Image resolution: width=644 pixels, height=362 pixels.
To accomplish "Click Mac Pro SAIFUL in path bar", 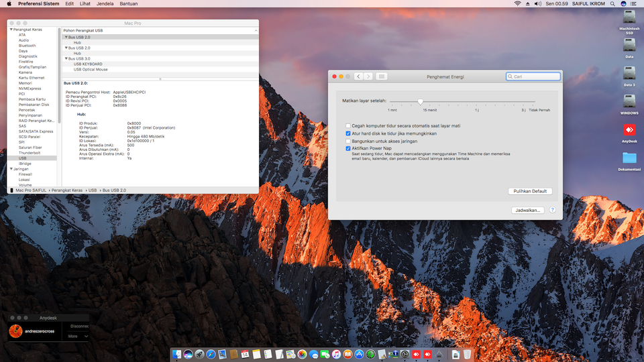I will (x=30, y=190).
